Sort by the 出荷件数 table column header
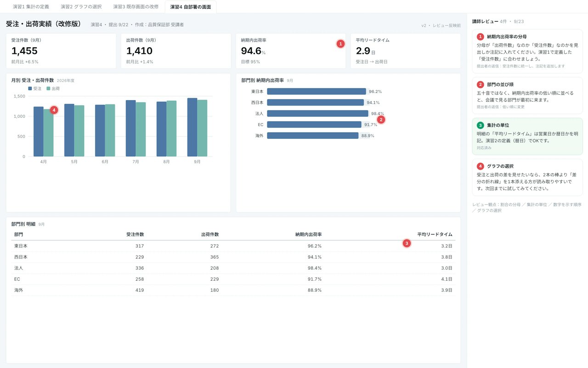 pyautogui.click(x=210, y=235)
